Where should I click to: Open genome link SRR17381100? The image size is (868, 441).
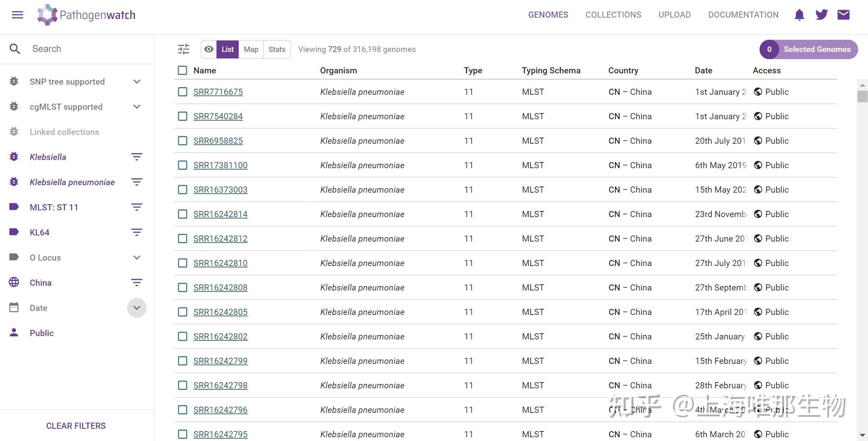pyautogui.click(x=220, y=165)
